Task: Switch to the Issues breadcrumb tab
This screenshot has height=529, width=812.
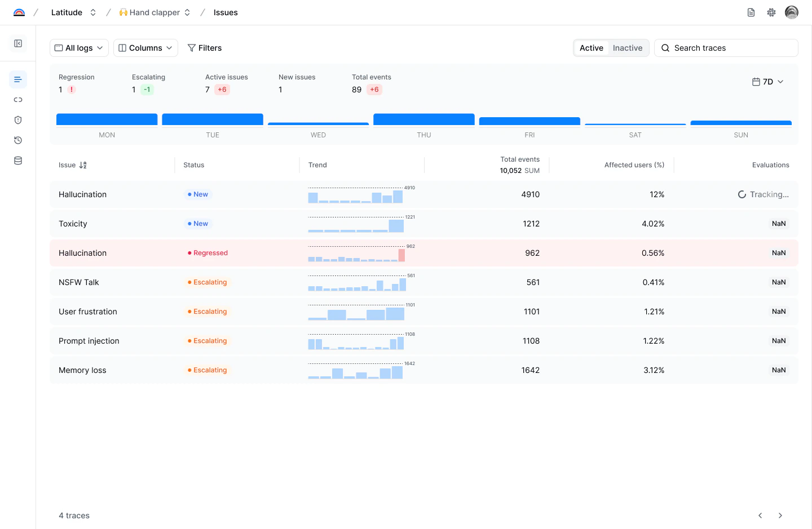Action: tap(226, 12)
